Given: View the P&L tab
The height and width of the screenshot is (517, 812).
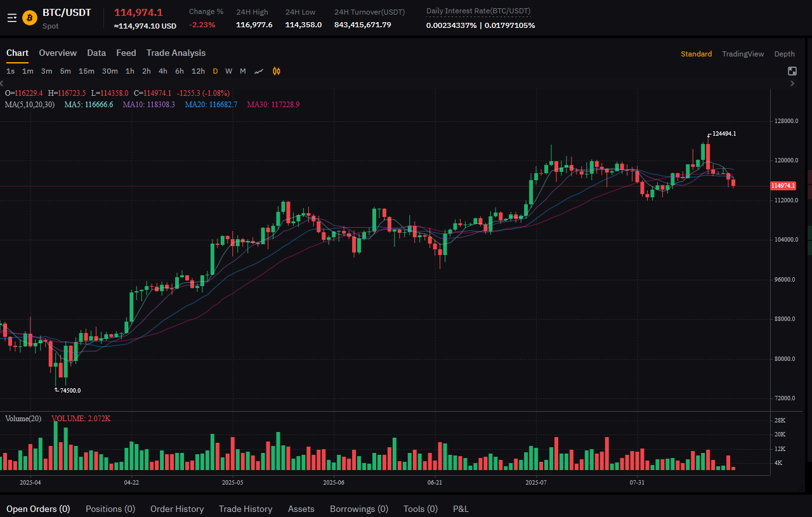Looking at the screenshot, I should pyautogui.click(x=461, y=509).
